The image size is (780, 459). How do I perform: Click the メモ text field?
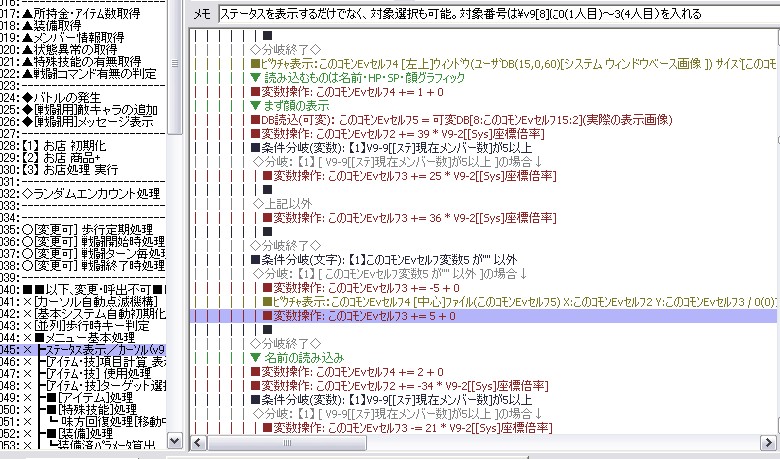(x=499, y=14)
